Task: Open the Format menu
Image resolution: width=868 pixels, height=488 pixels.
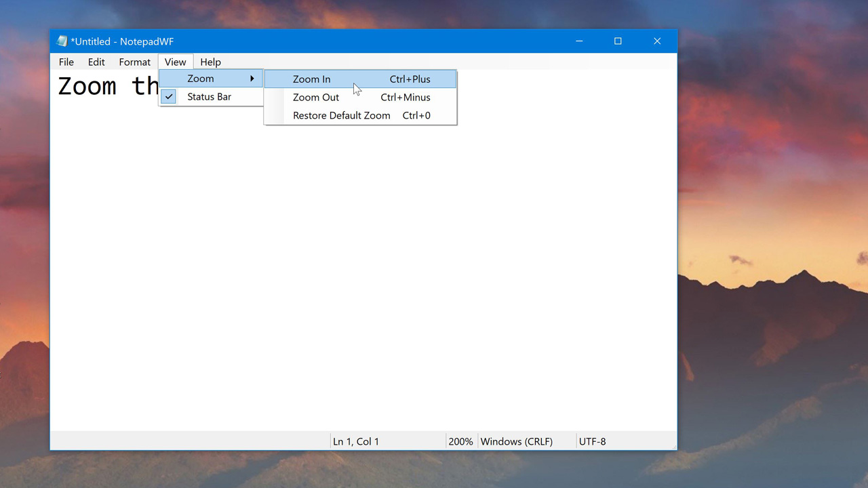Action: tap(134, 62)
